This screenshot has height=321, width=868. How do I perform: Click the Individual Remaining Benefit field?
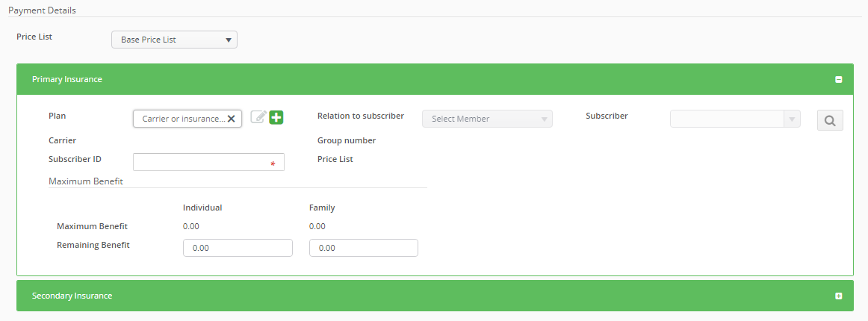(238, 248)
